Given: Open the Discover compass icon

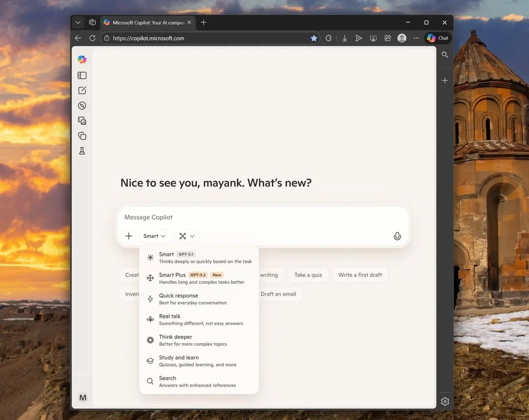Looking at the screenshot, I should [x=82, y=106].
